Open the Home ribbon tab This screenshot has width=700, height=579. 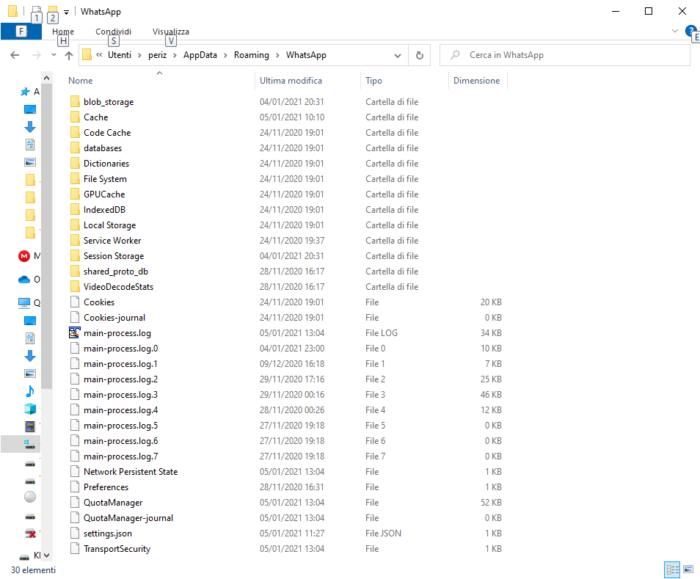pyautogui.click(x=63, y=32)
